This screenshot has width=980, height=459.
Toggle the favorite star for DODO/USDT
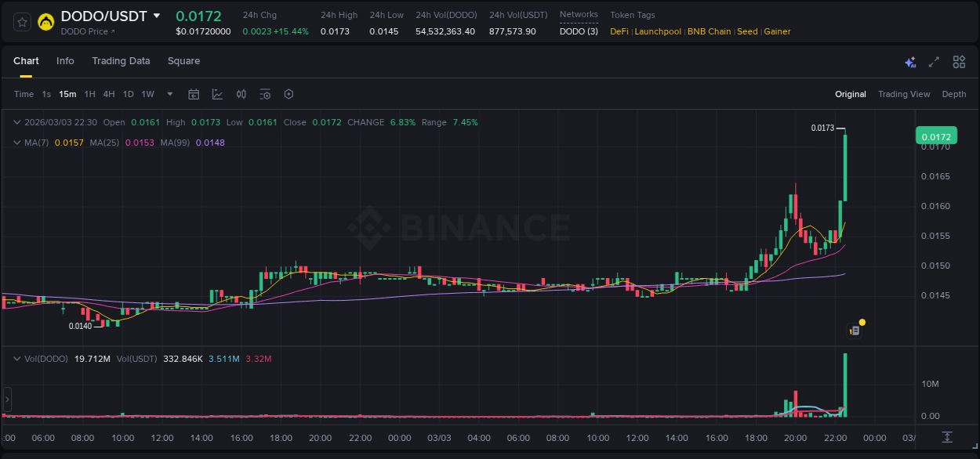click(x=20, y=21)
